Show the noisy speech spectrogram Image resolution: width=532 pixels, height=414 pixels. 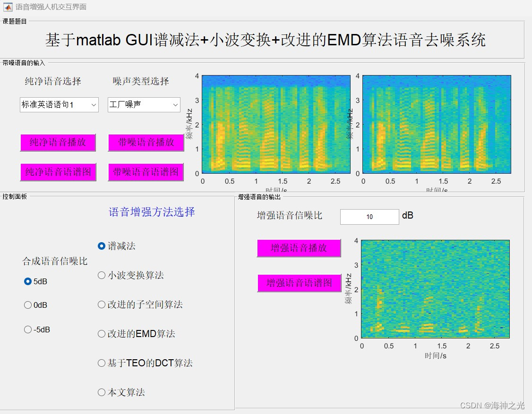pyautogui.click(x=146, y=172)
